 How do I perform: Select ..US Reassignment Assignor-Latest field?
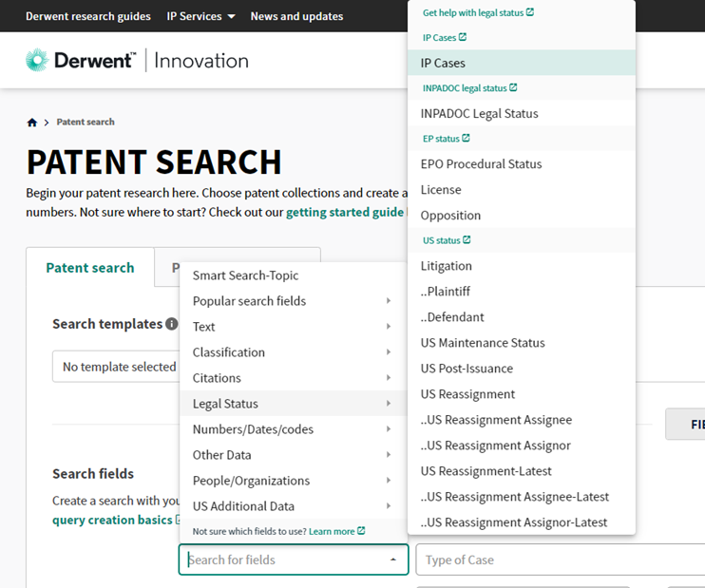(522, 522)
